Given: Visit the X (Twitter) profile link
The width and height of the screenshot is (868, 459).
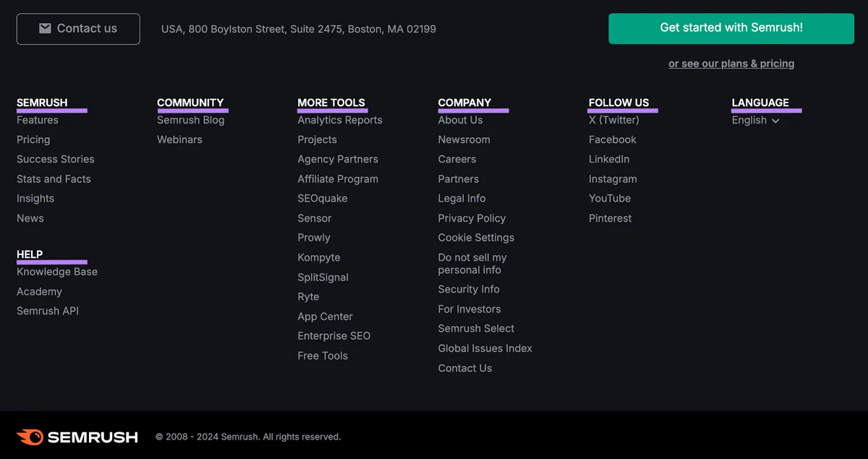Looking at the screenshot, I should tap(614, 120).
